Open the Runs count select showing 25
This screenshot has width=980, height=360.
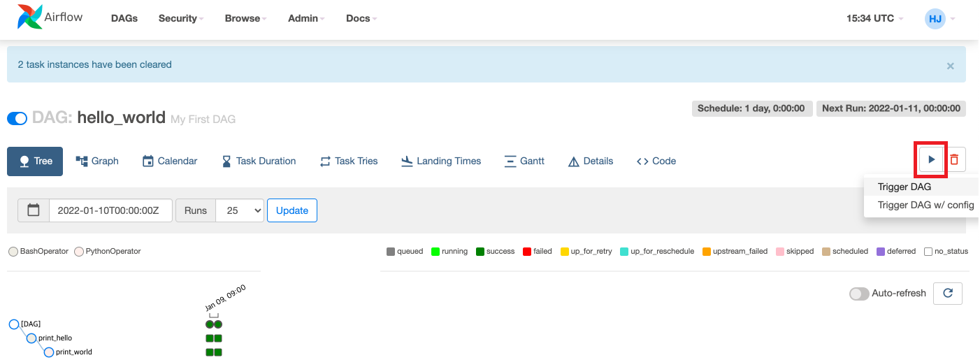point(240,210)
